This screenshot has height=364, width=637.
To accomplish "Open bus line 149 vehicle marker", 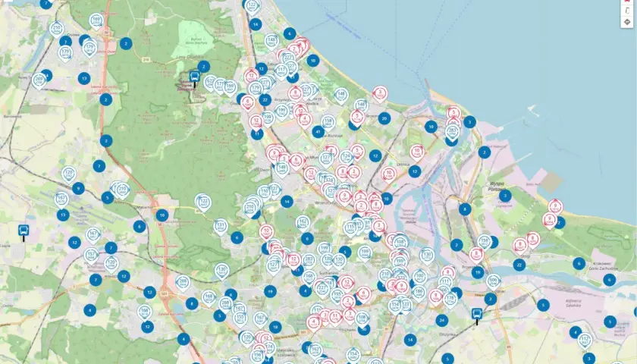I will [x=281, y=168].
